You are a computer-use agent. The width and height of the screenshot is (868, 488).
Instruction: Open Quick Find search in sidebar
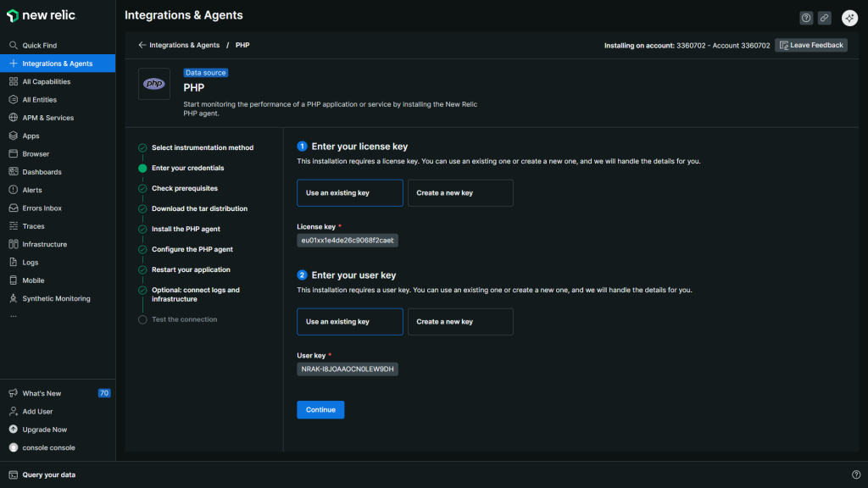coord(40,46)
